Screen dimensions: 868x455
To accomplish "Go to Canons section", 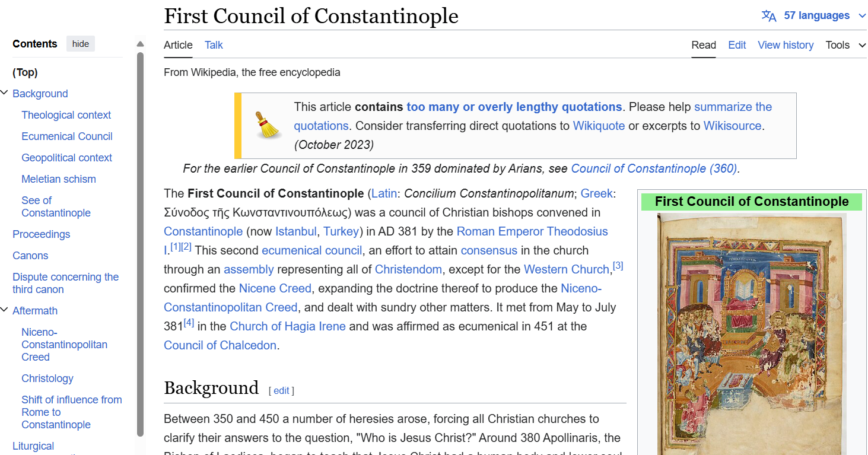I will tap(30, 256).
